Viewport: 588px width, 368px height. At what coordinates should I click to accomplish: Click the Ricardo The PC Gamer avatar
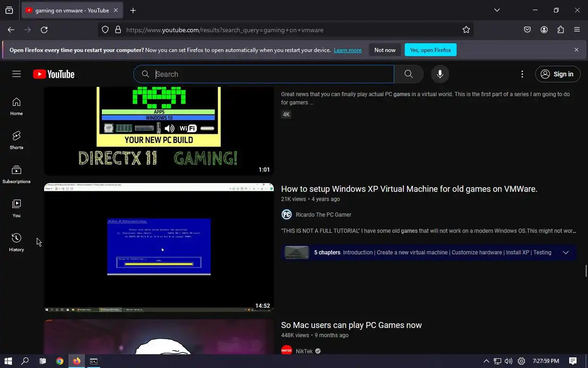(287, 214)
